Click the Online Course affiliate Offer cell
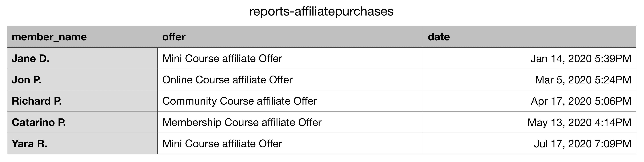This screenshot has height=162, width=644. point(290,80)
